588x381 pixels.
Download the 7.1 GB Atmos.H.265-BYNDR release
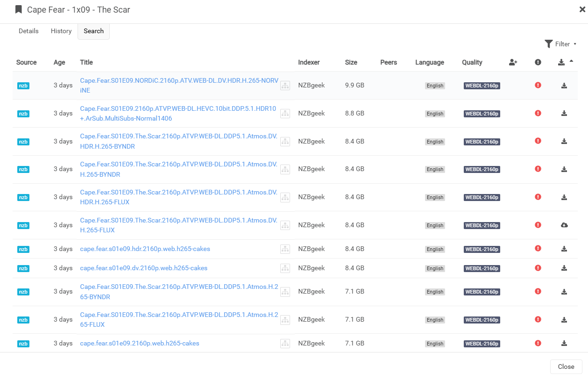click(564, 292)
